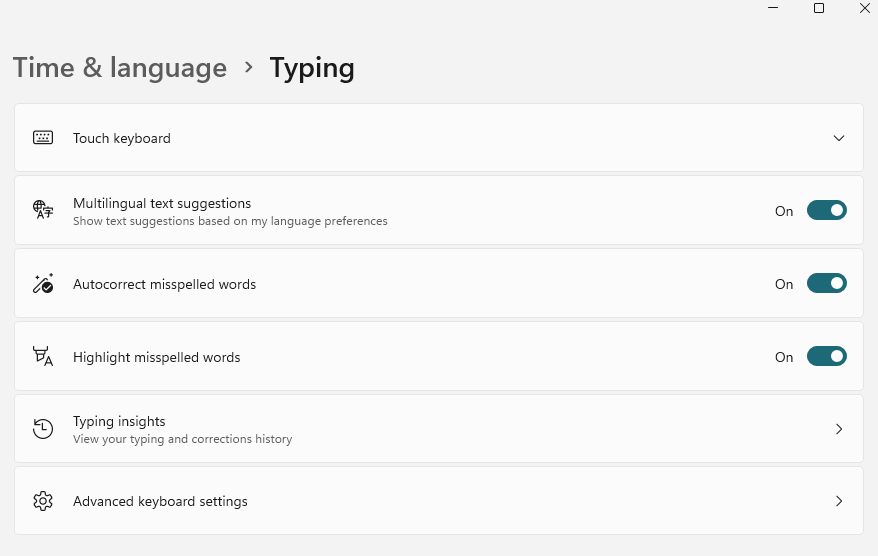Disable Autocorrect misspelled words switch
The image size is (878, 556).
tap(826, 283)
